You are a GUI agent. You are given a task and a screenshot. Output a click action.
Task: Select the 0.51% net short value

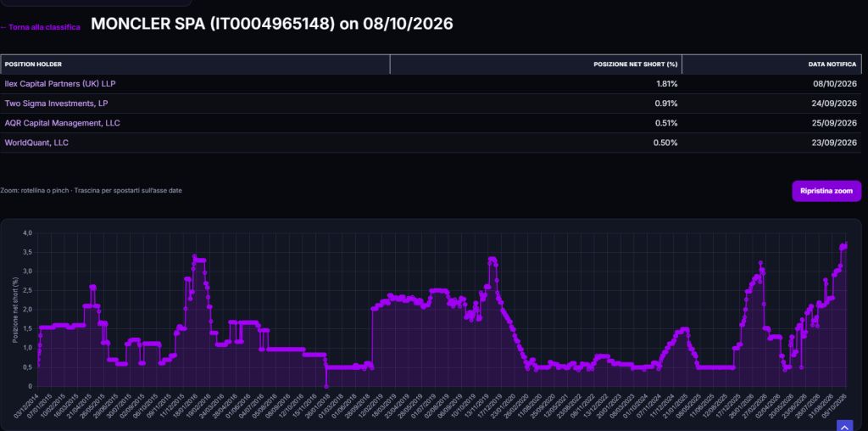pos(667,123)
